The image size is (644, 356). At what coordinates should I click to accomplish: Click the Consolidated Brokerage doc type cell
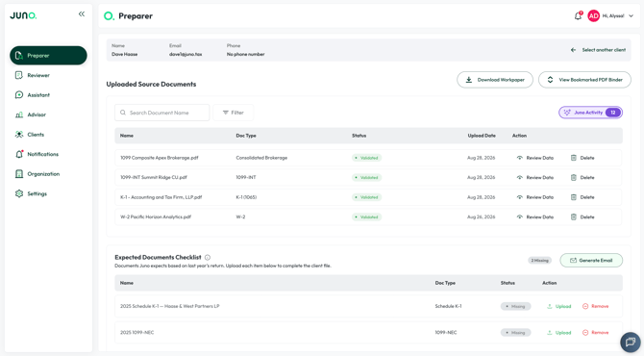261,158
